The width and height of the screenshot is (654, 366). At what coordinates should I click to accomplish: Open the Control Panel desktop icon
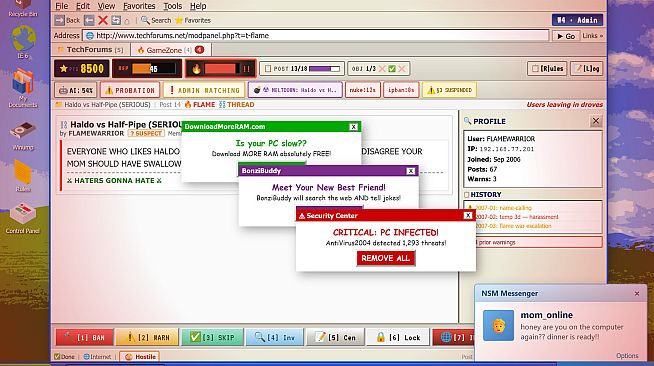tap(23, 218)
